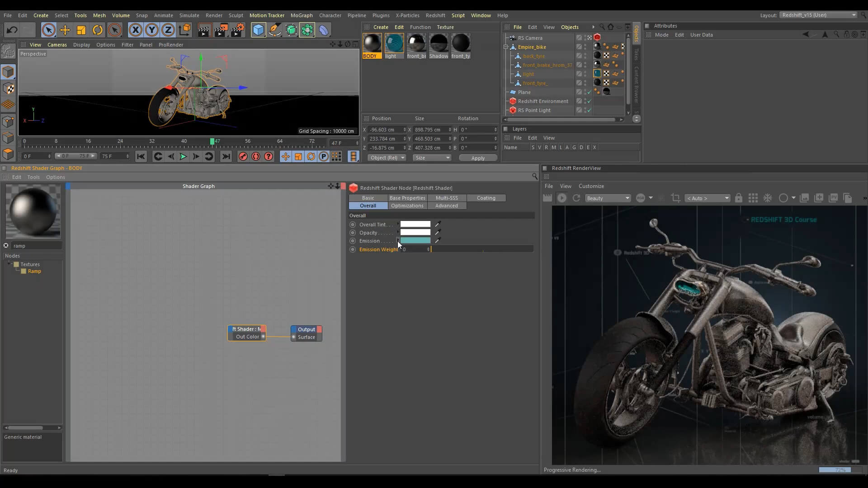Collapse the Empire_bike object hierarchy
Screen dimensions: 868x488
tap(506, 47)
